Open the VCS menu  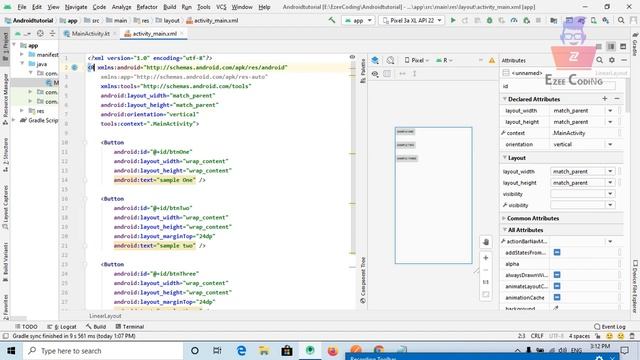coord(221,7)
